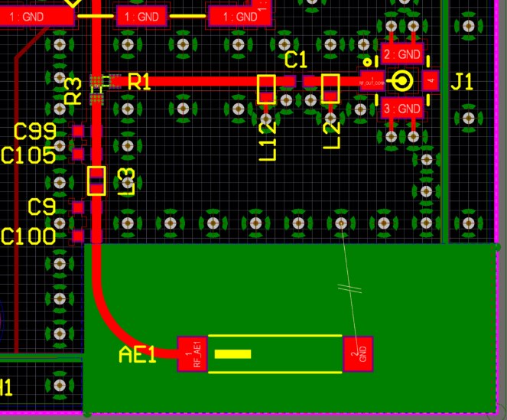This screenshot has height=420, width=507.
Task: Click the J1 designator text
Action: [x=462, y=82]
